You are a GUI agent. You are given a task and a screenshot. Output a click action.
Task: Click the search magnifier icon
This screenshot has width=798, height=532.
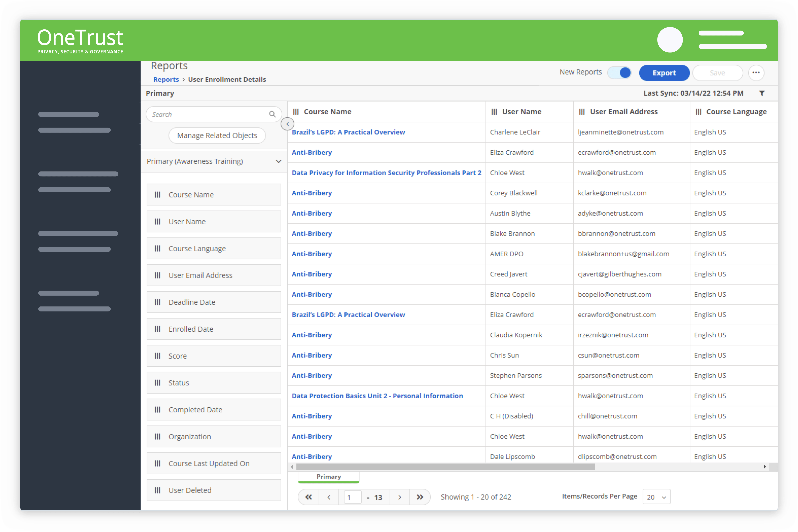[272, 114]
